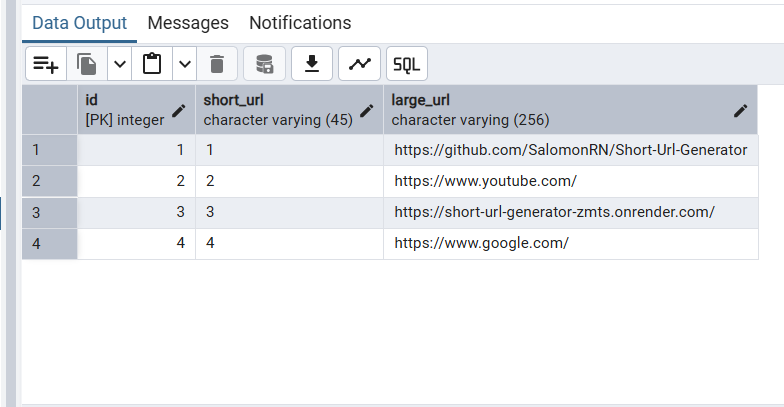Viewport: 784px width, 407px height.
Task: Open the Notifications tab
Action: point(300,22)
